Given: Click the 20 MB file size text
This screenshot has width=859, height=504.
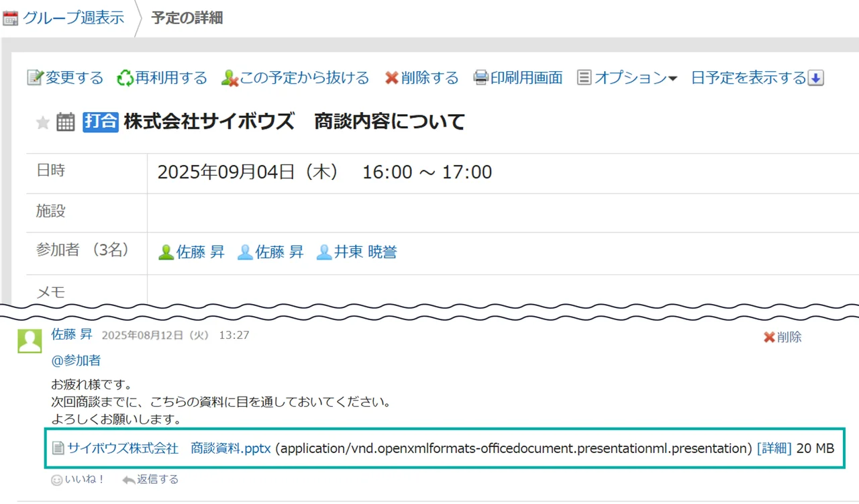Looking at the screenshot, I should [x=815, y=448].
